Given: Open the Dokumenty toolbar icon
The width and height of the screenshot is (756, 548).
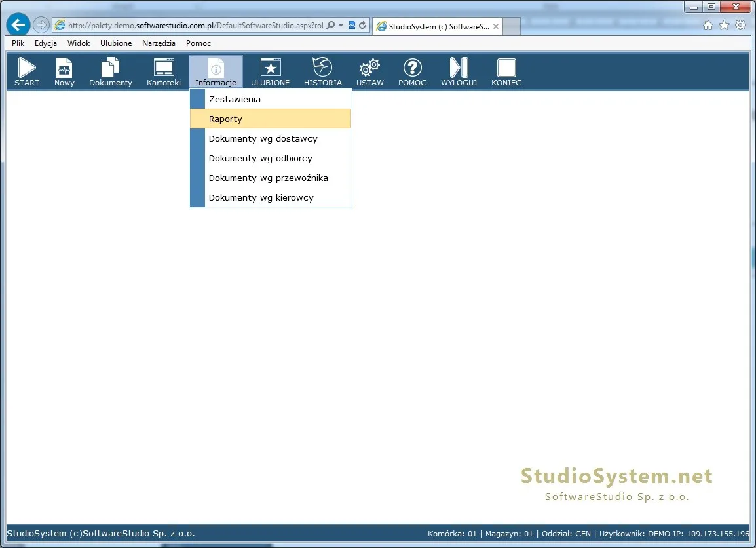Looking at the screenshot, I should click(111, 71).
